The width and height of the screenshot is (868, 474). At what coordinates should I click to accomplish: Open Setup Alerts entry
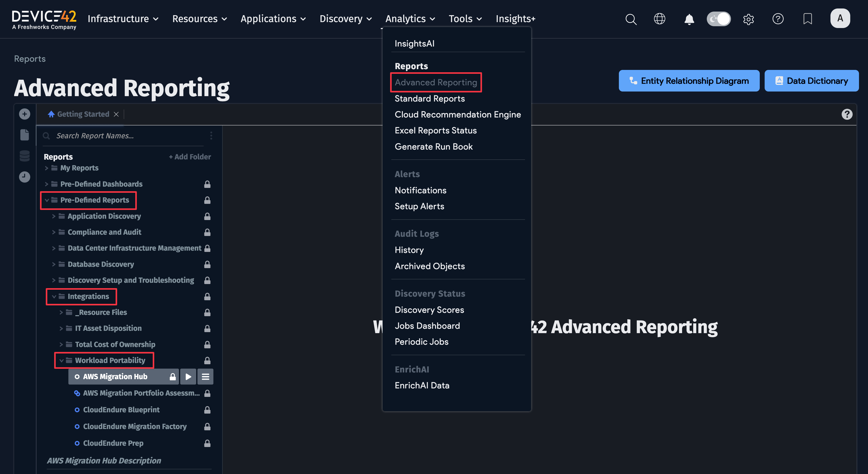click(419, 206)
